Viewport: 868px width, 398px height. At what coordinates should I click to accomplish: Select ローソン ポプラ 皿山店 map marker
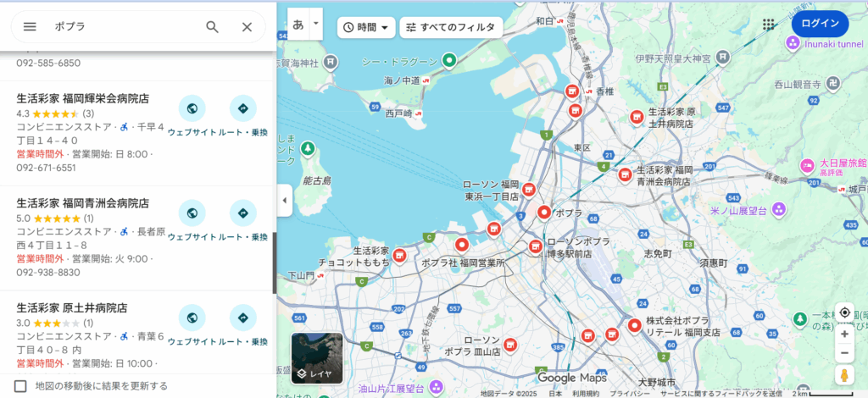coord(509,345)
